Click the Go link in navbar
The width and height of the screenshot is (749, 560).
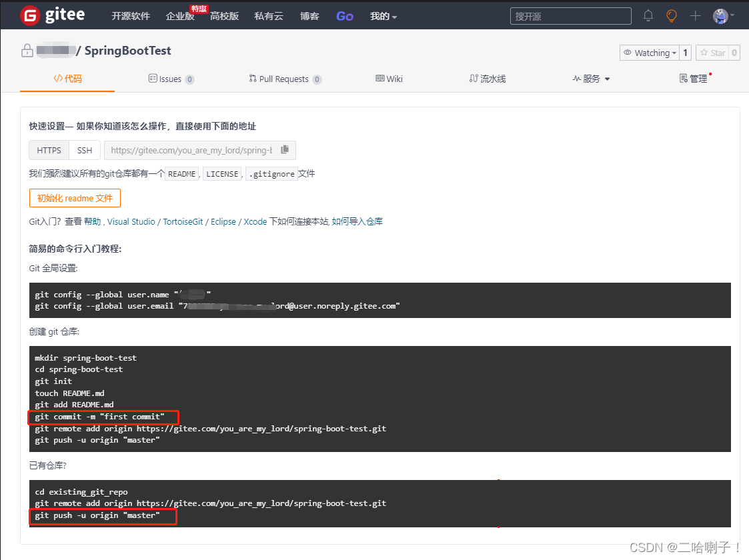344,16
